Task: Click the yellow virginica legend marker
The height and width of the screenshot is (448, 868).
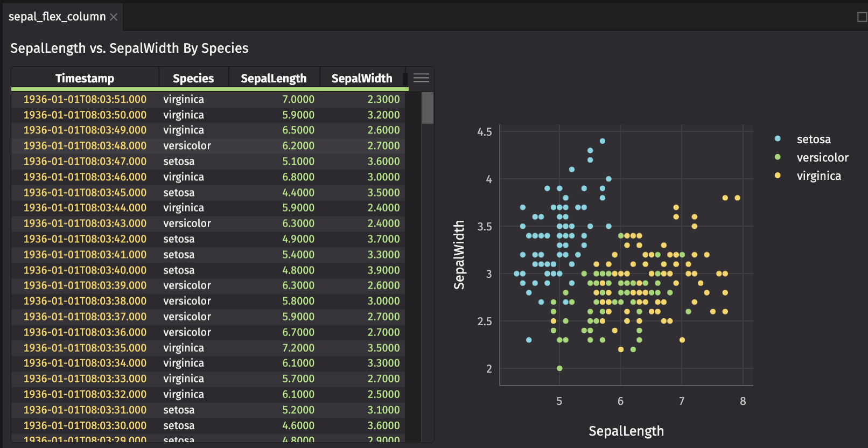Action: click(x=778, y=176)
